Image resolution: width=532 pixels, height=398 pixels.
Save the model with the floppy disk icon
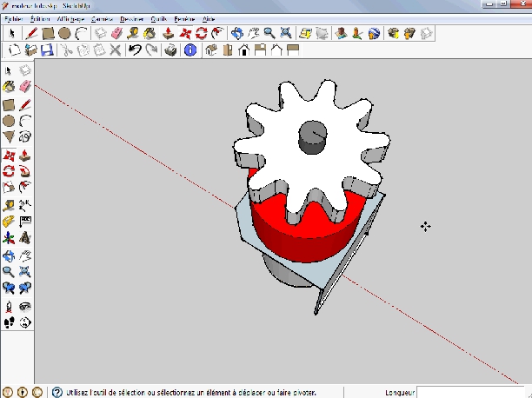pyautogui.click(x=47, y=50)
